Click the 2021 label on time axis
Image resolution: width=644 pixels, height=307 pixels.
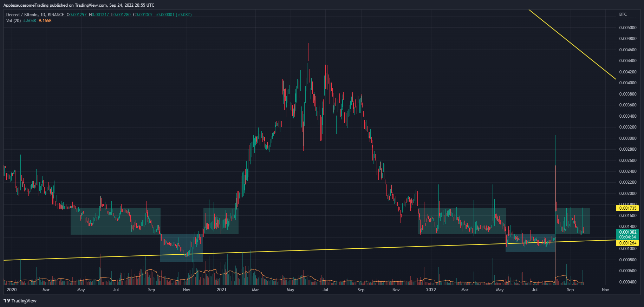click(x=221, y=290)
